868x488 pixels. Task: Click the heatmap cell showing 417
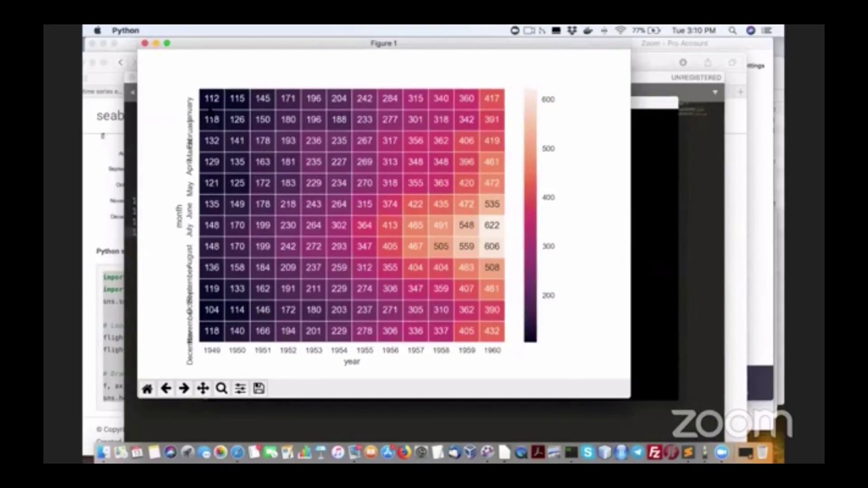(x=492, y=98)
